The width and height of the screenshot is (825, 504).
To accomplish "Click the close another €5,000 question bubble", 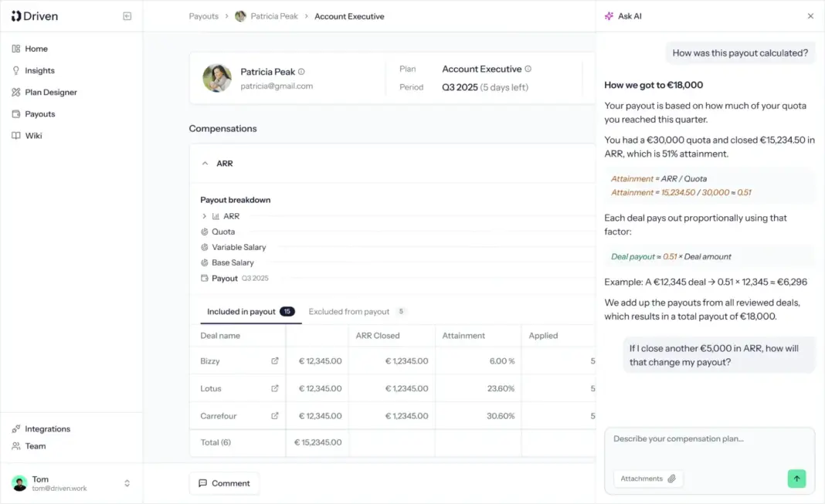I will [719, 355].
